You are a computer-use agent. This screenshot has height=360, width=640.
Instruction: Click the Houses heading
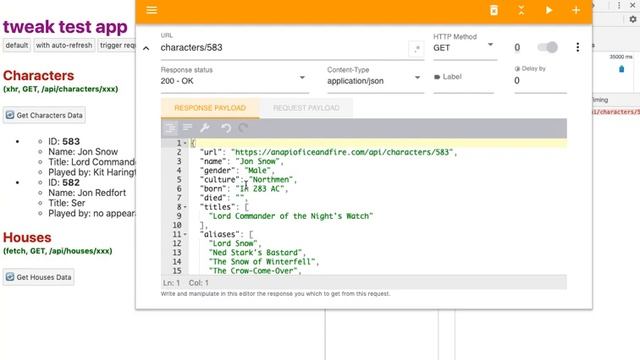point(27,238)
